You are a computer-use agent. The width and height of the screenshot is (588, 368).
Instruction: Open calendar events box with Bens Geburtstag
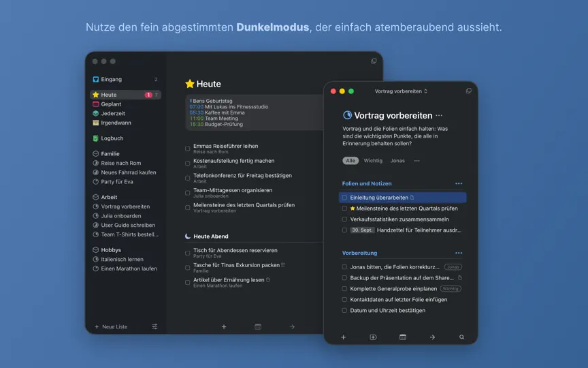[255, 112]
